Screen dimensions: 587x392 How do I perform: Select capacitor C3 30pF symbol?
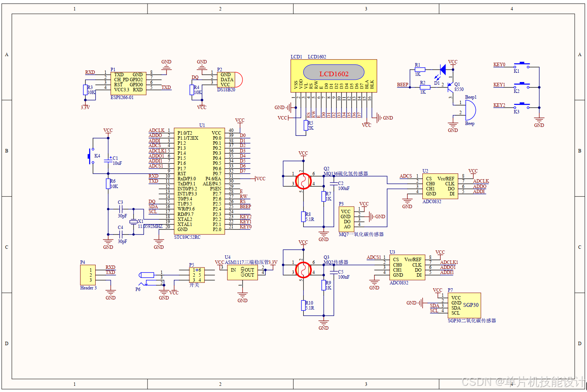click(x=121, y=209)
